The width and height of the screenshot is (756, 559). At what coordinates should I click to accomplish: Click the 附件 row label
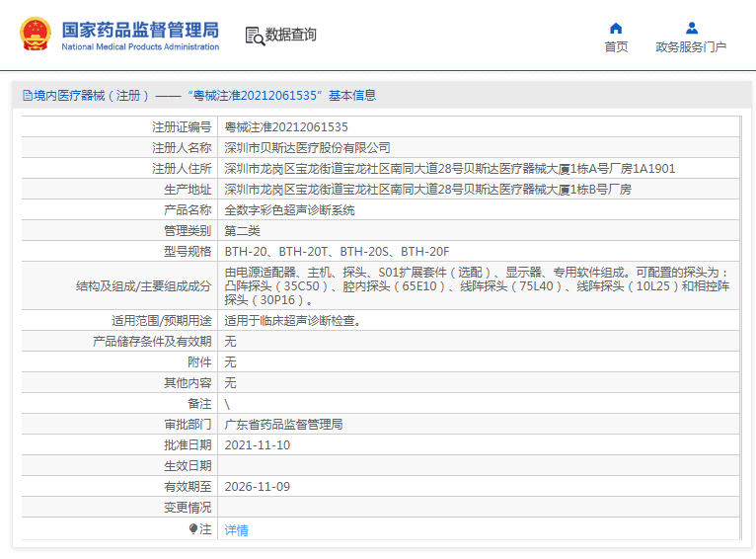coord(199,361)
